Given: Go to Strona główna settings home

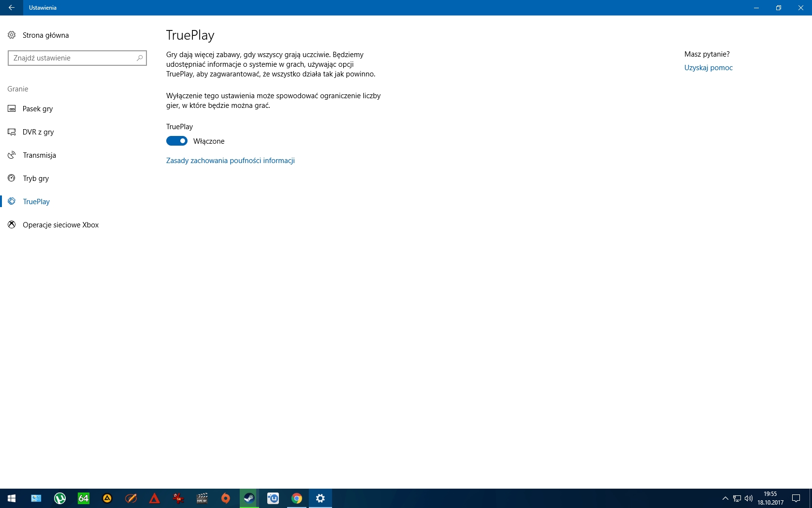Looking at the screenshot, I should pos(45,35).
